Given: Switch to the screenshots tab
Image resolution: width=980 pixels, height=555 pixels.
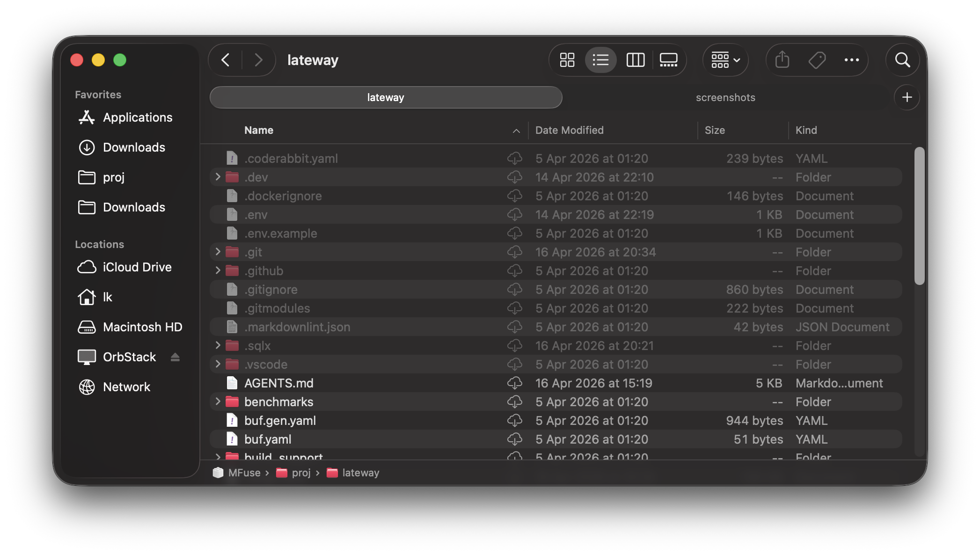Looking at the screenshot, I should tap(725, 97).
